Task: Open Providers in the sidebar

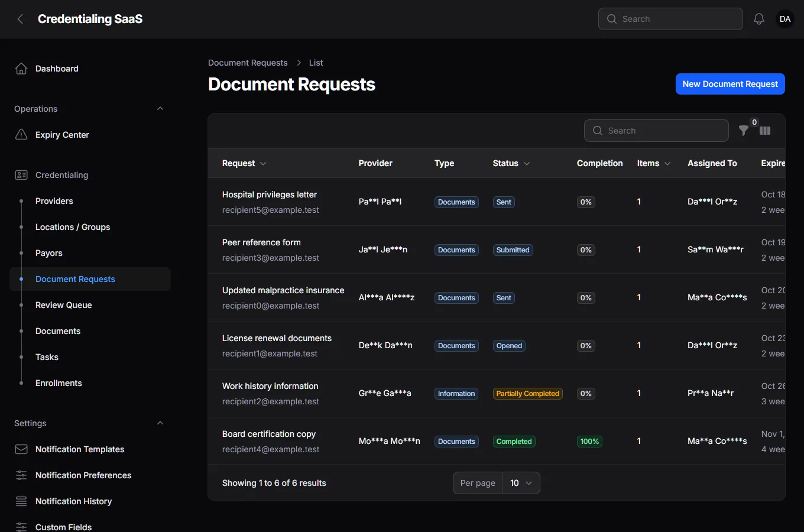Action: pyautogui.click(x=54, y=201)
